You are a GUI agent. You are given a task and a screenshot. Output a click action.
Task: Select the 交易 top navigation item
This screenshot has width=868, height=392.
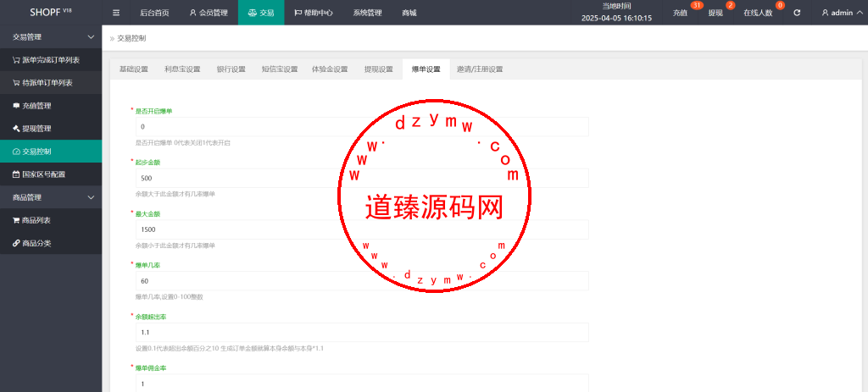(261, 13)
